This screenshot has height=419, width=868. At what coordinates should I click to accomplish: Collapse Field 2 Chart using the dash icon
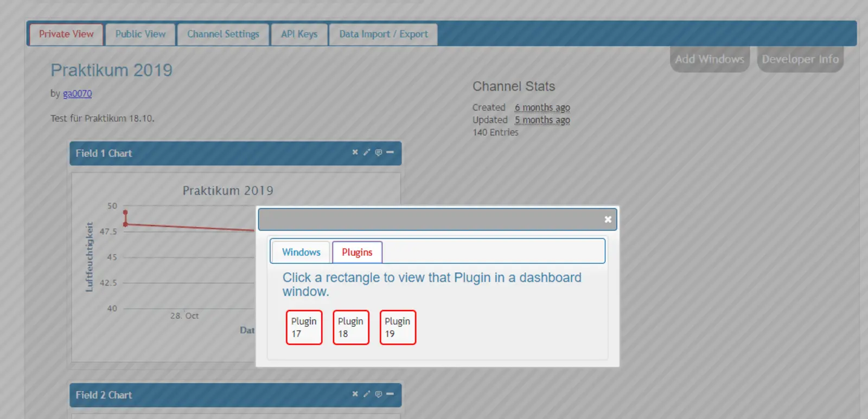tap(390, 394)
